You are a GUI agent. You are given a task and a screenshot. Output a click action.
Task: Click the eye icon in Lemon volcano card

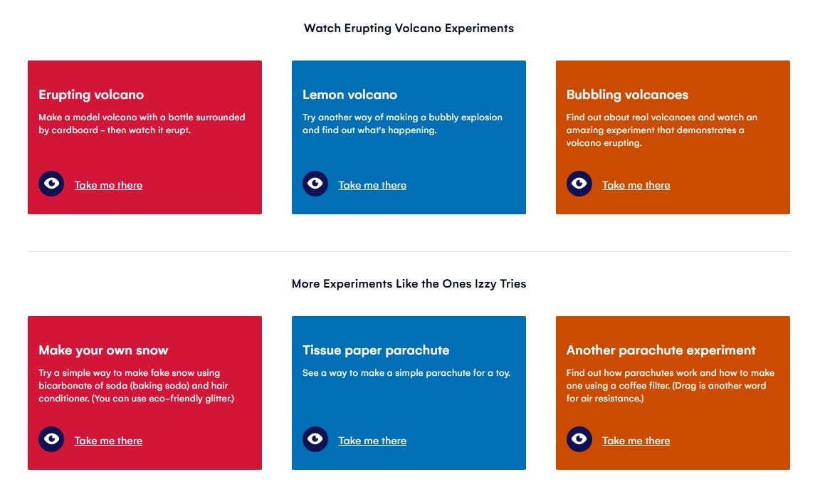click(315, 184)
